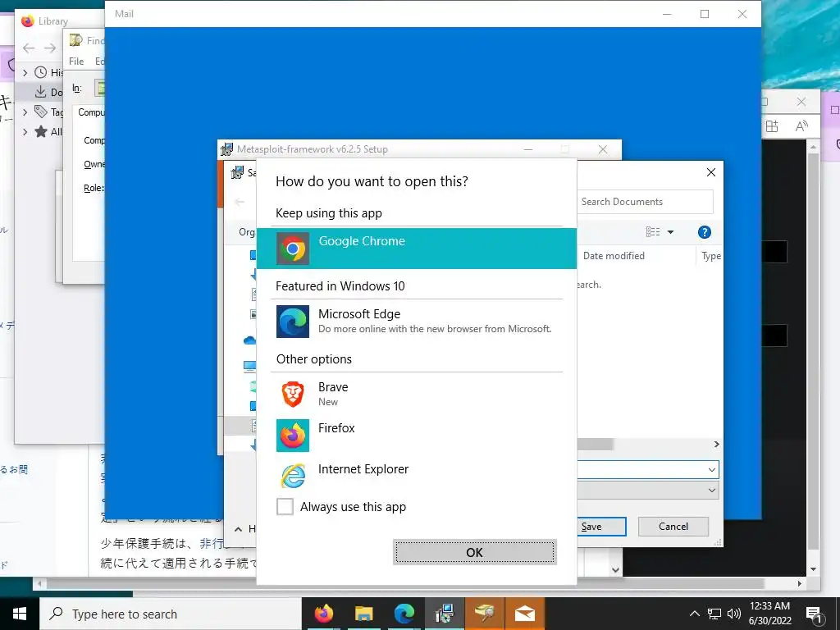This screenshot has width=840, height=630.
Task: Expand Tags in Firefox Library
Action: click(25, 112)
